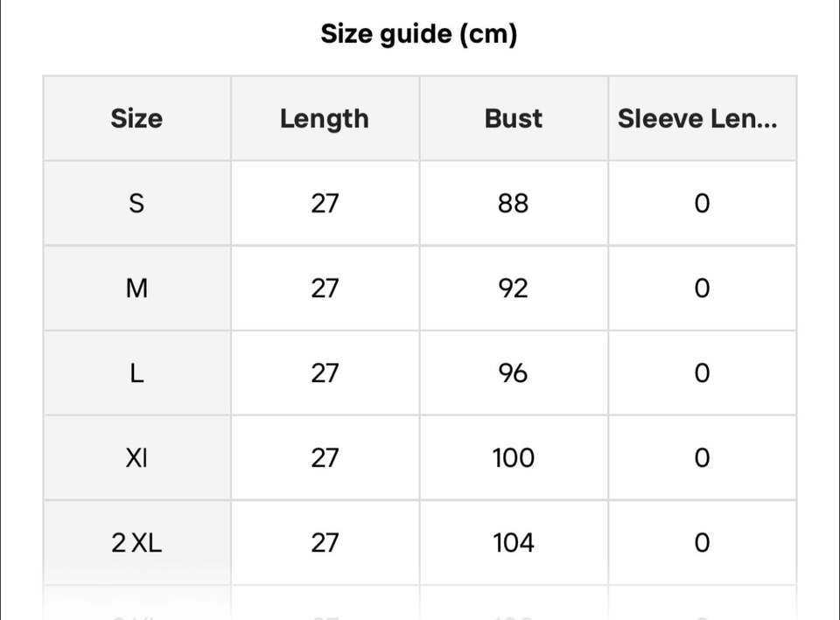Screen dimensions: 840x620
Task: Click the Bust column header
Action: coord(514,118)
